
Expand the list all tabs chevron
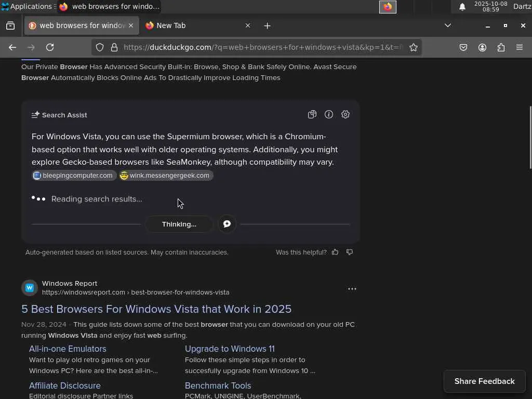(448, 26)
